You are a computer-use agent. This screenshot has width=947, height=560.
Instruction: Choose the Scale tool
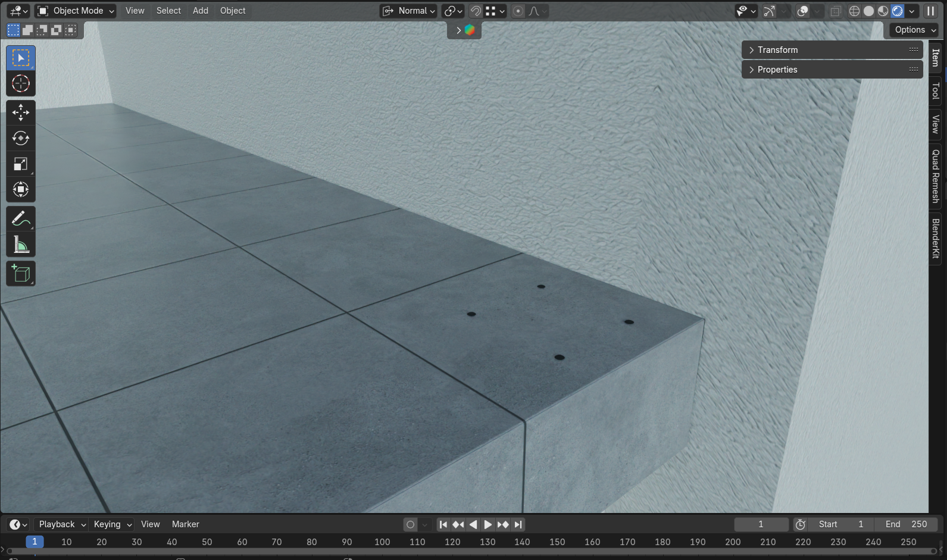21,164
